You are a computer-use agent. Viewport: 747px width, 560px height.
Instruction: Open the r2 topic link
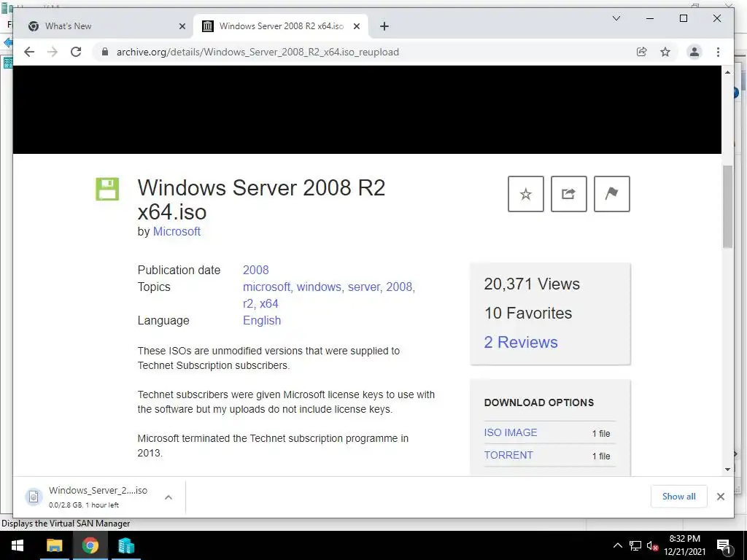[248, 304]
